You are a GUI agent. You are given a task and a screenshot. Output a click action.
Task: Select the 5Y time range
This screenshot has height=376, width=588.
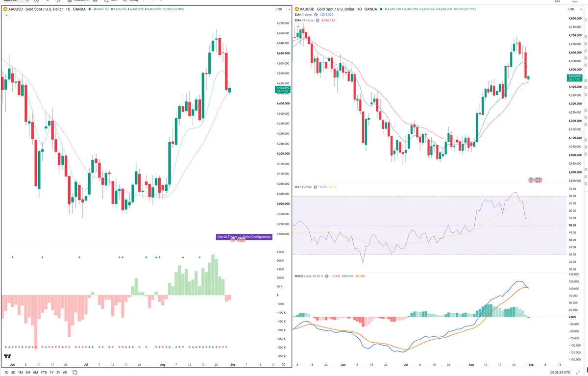58,373
